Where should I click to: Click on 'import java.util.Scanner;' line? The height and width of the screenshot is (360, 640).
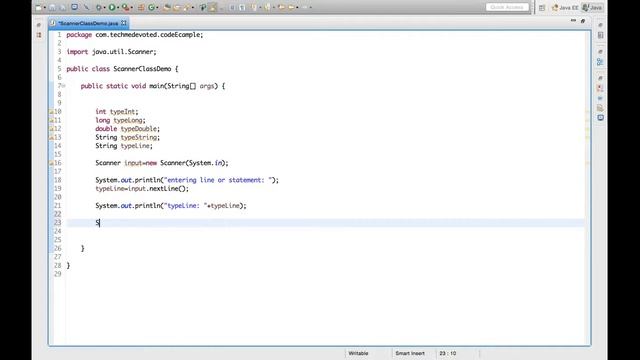pos(111,52)
